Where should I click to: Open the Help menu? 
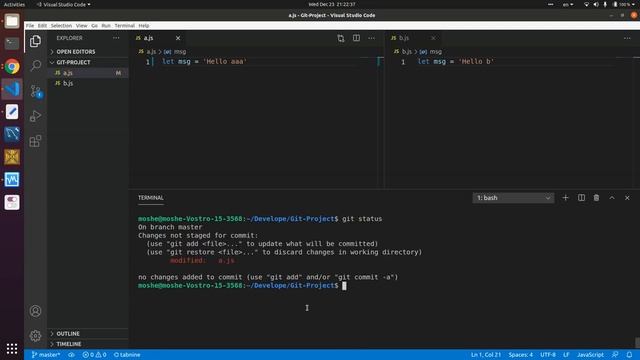(144, 25)
